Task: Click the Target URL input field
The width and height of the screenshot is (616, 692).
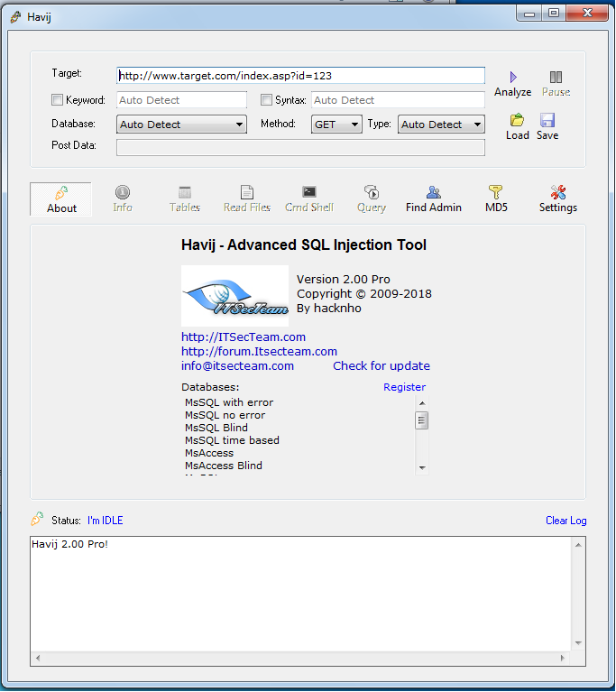Action: point(300,76)
